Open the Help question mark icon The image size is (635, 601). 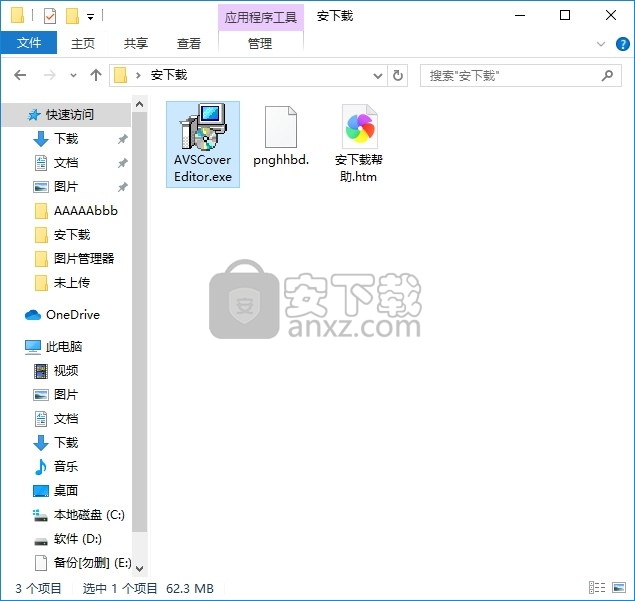pos(622,44)
